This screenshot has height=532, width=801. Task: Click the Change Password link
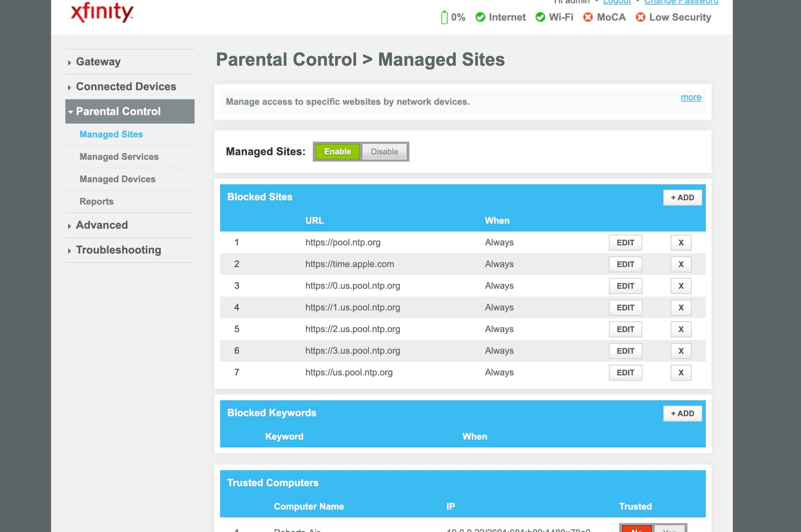(x=681, y=2)
